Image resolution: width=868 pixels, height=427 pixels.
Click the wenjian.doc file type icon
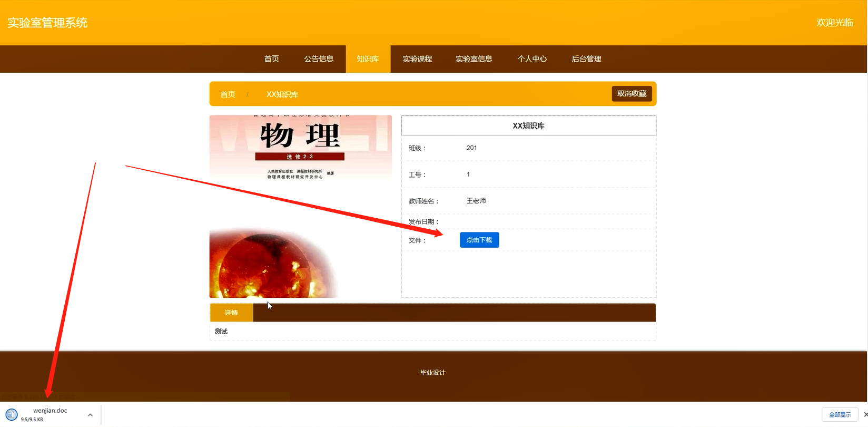(x=12, y=414)
